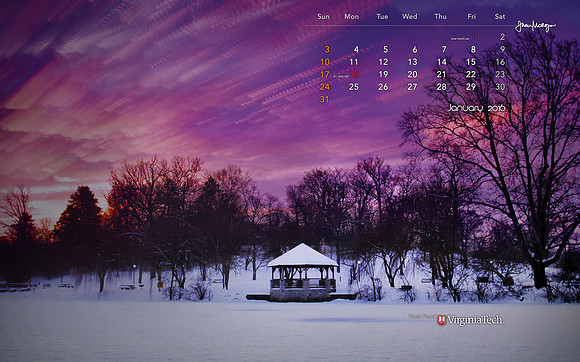580x362 pixels.
Task: Click the tiny holiday label beside date 1
Action: [460, 38]
